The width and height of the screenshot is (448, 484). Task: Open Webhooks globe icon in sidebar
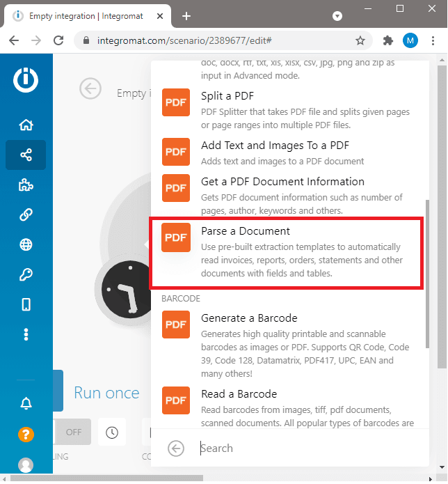click(26, 245)
